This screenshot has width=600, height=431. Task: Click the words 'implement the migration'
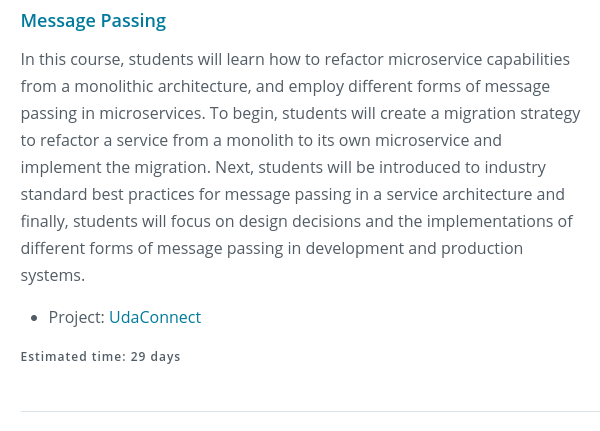click(115, 168)
